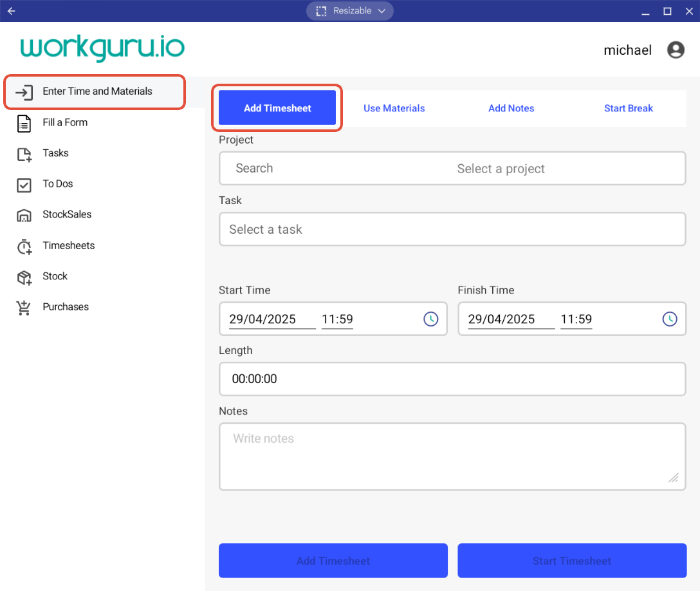Image resolution: width=700 pixels, height=591 pixels.
Task: Click the Write notes text area
Action: point(452,456)
